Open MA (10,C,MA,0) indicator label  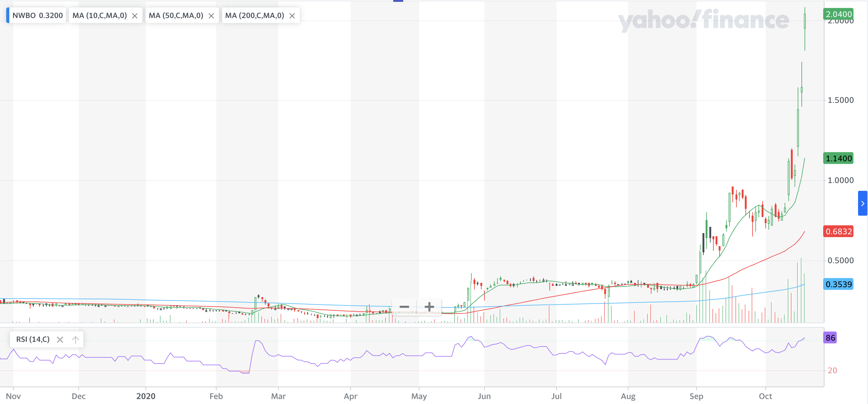[100, 16]
